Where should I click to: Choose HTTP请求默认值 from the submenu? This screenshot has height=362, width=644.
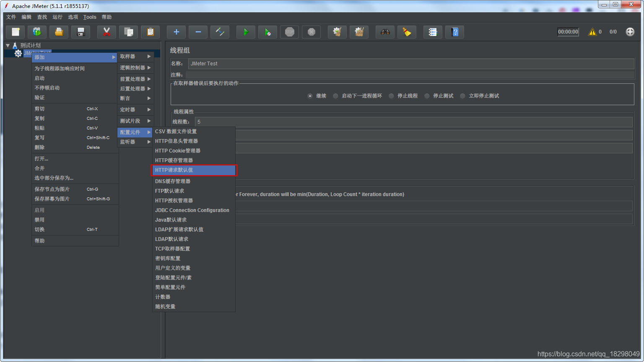(x=194, y=170)
